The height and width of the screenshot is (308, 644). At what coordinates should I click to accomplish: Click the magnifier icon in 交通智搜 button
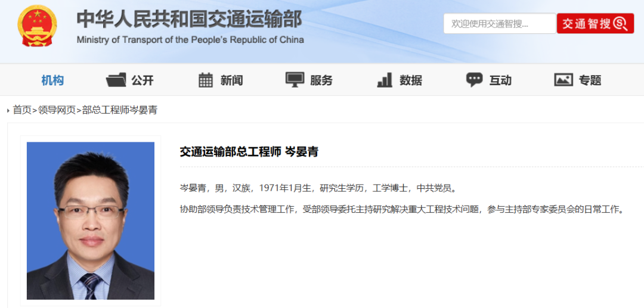click(x=620, y=24)
